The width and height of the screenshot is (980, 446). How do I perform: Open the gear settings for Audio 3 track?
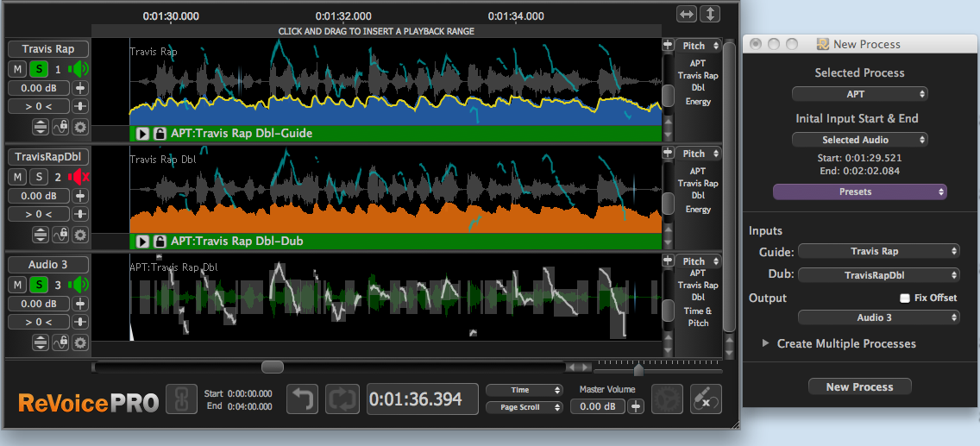(x=80, y=342)
